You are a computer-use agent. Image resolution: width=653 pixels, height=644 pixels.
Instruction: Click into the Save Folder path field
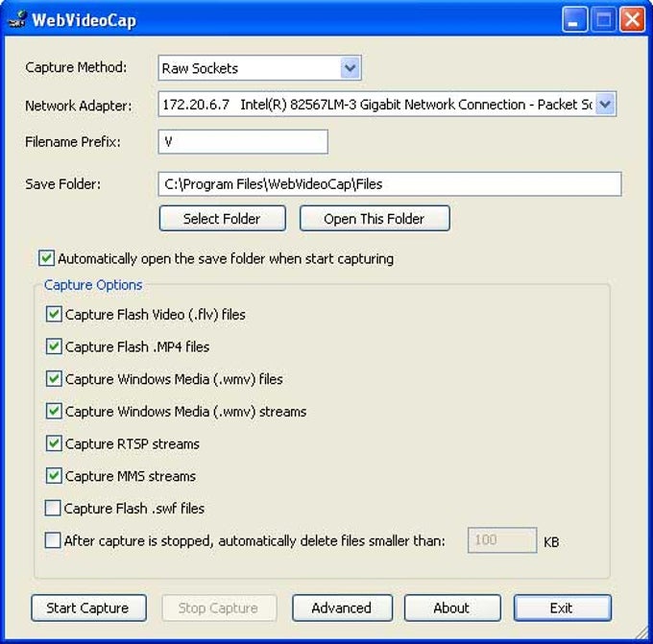390,184
